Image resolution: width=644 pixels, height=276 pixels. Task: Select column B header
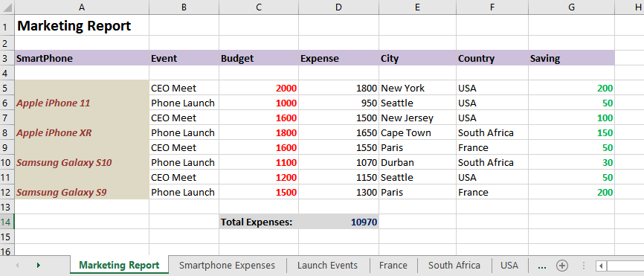(x=184, y=7)
